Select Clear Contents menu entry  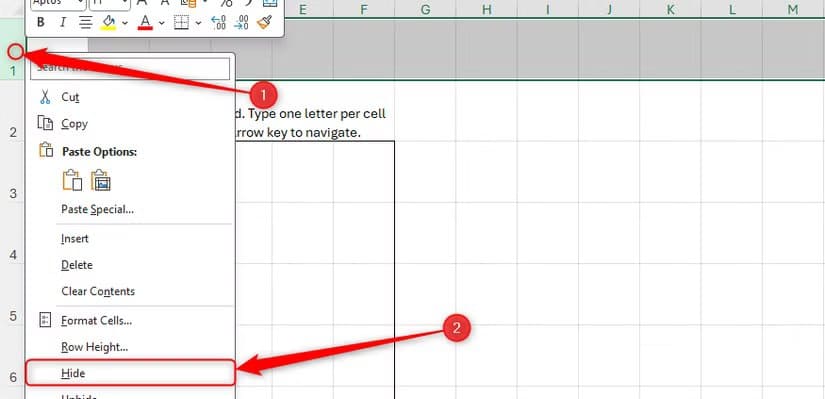(x=130, y=291)
